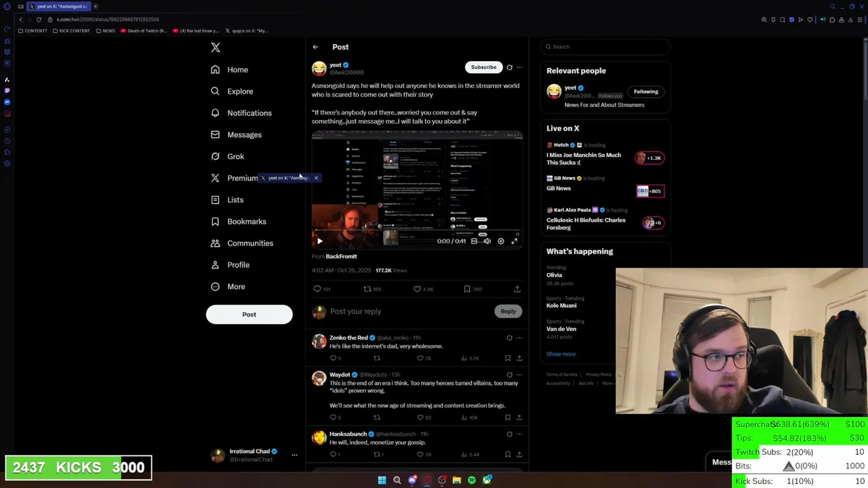868x488 pixels.
Task: Open Karl Alex Pauls live broadcast
Action: [606, 219]
